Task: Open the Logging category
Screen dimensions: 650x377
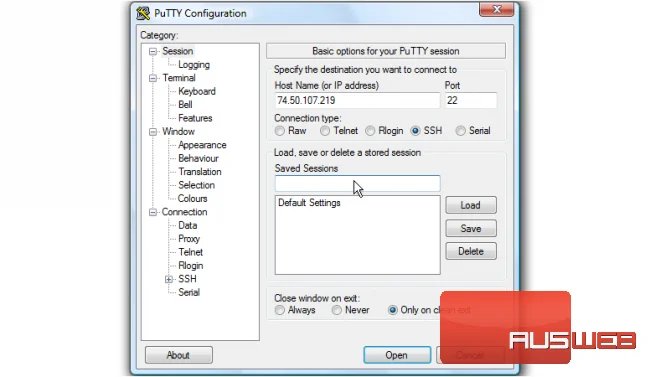Action: pyautogui.click(x=194, y=65)
